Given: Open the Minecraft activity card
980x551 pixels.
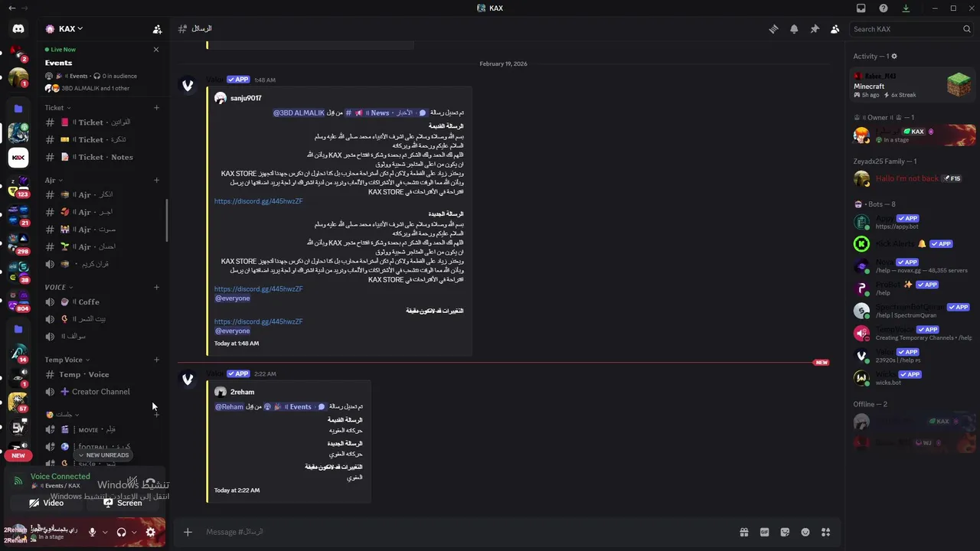Looking at the screenshot, I should (x=914, y=86).
